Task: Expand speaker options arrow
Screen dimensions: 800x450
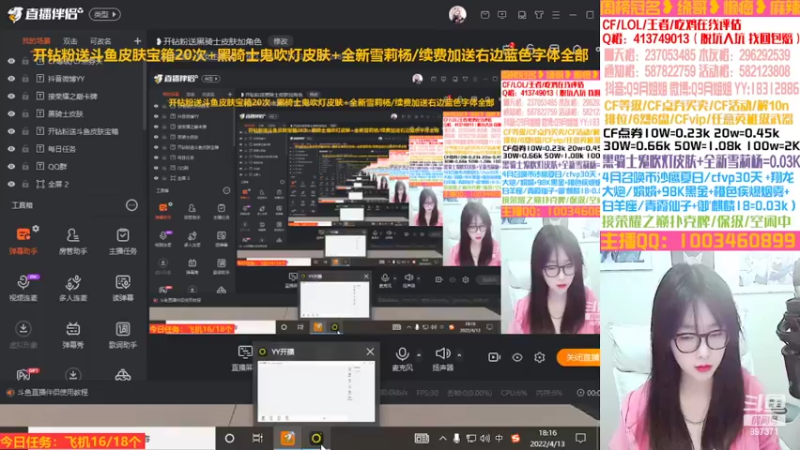Action: pyautogui.click(x=459, y=355)
